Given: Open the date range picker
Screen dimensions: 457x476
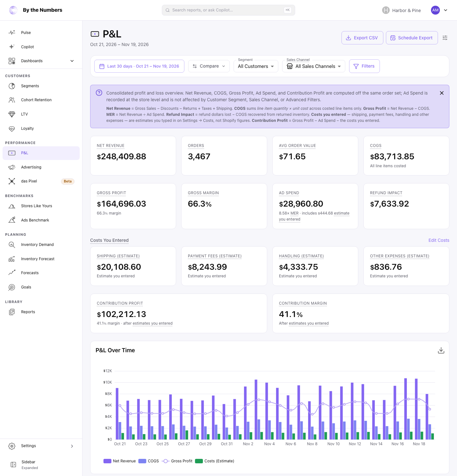Looking at the screenshot, I should 139,66.
